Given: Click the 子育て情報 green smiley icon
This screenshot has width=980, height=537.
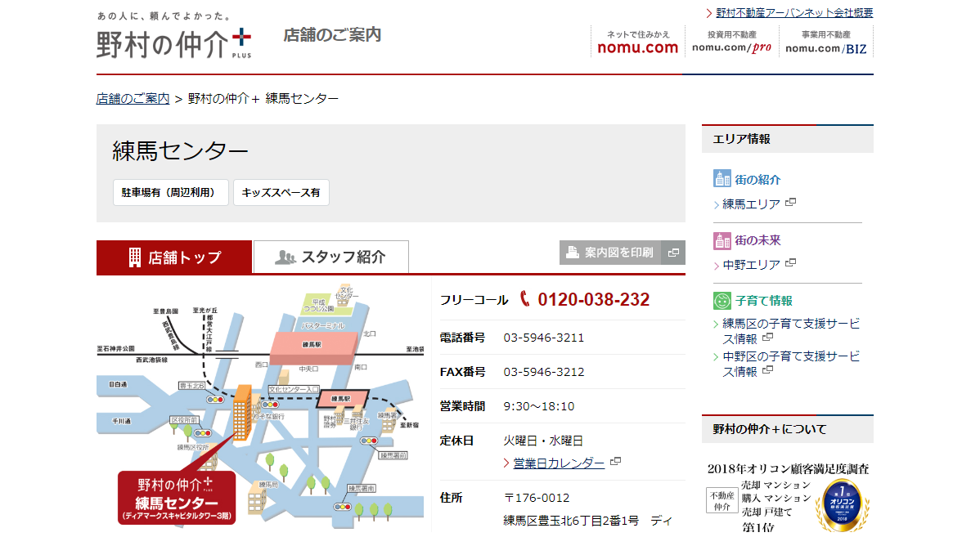Looking at the screenshot, I should [x=722, y=301].
